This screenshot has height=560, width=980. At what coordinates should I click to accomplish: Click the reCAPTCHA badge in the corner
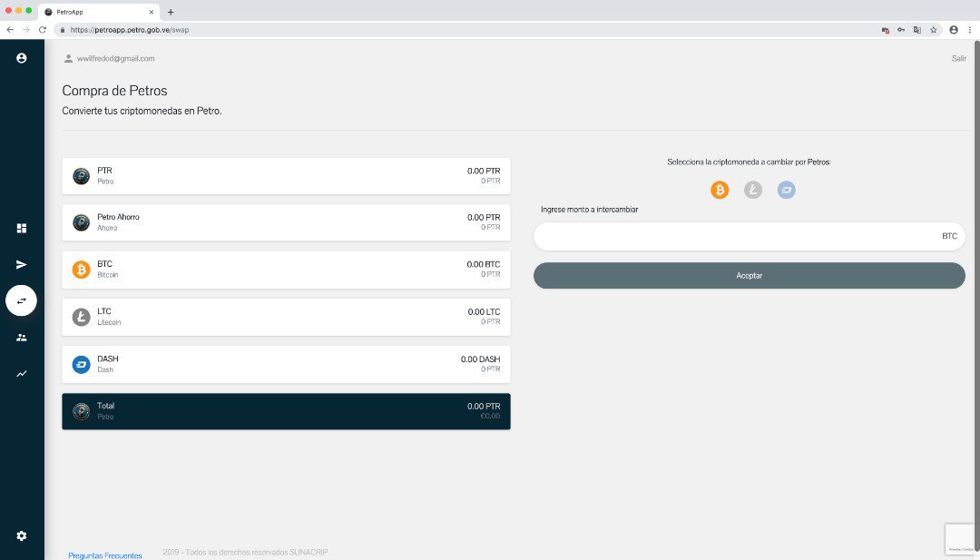click(x=961, y=539)
